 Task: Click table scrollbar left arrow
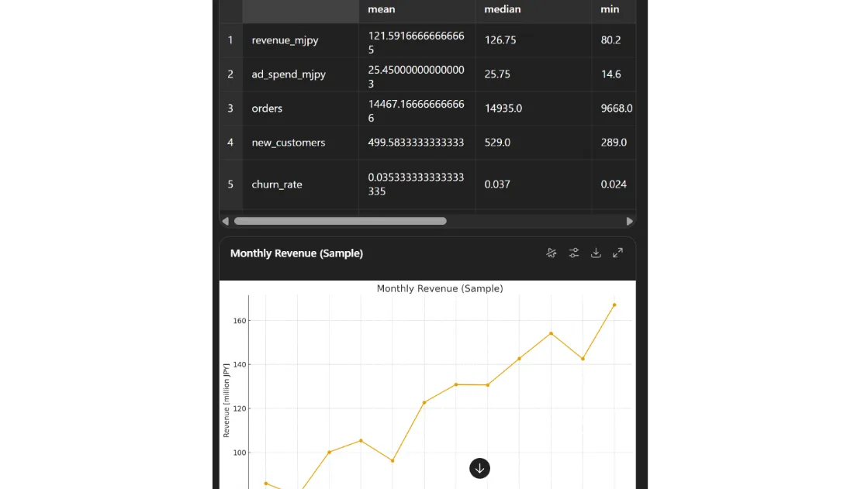225,221
